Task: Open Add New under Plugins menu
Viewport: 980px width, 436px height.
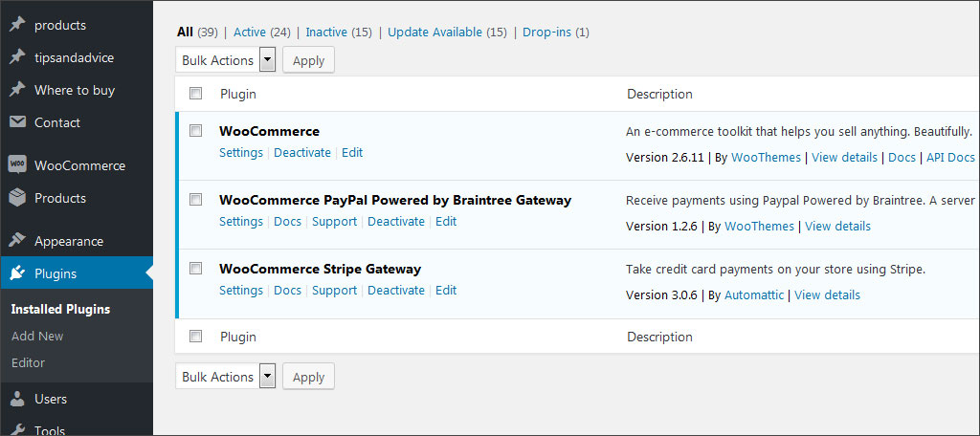Action: click(37, 336)
